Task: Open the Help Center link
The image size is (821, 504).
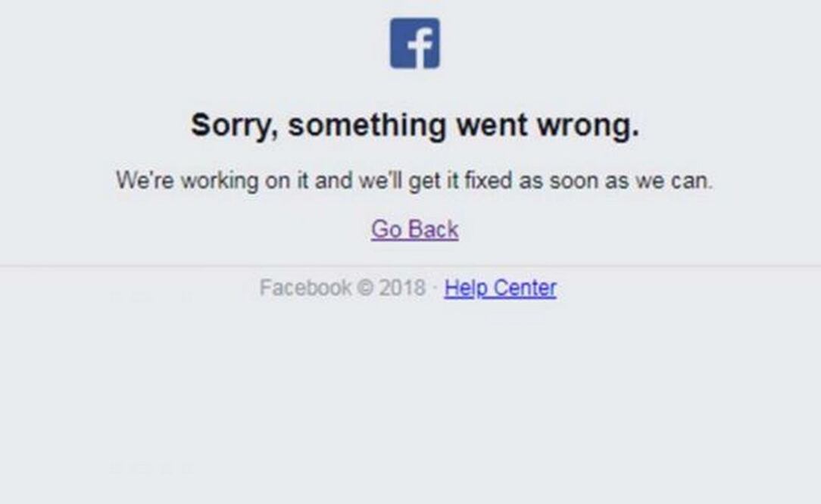Action: click(500, 288)
